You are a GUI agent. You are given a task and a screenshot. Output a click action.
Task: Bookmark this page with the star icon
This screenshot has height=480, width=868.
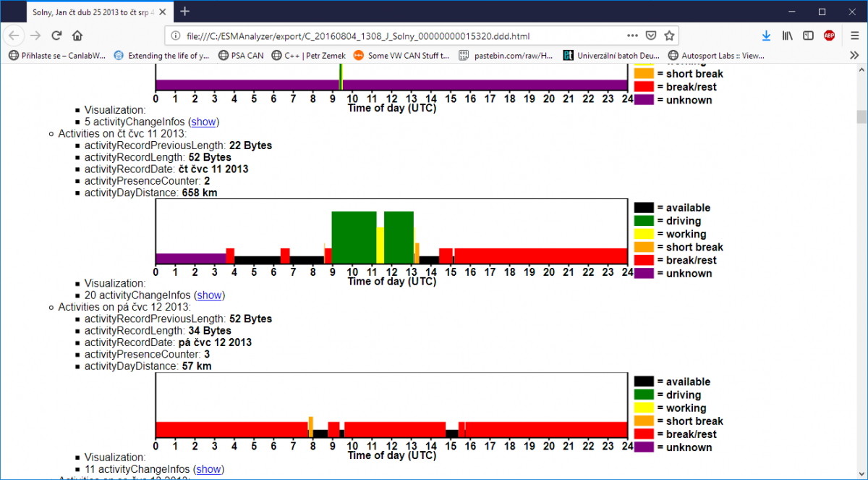(x=669, y=35)
